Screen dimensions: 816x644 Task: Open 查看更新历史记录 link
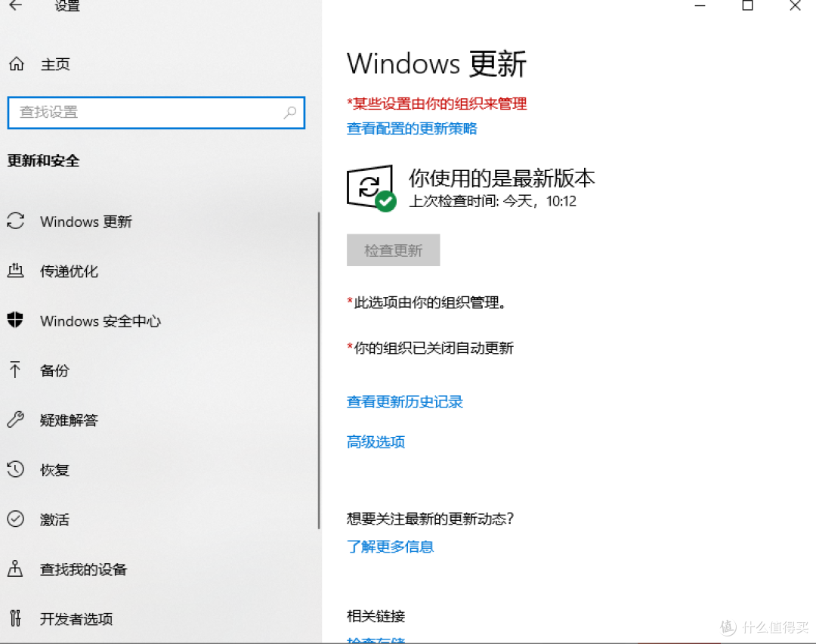(404, 401)
